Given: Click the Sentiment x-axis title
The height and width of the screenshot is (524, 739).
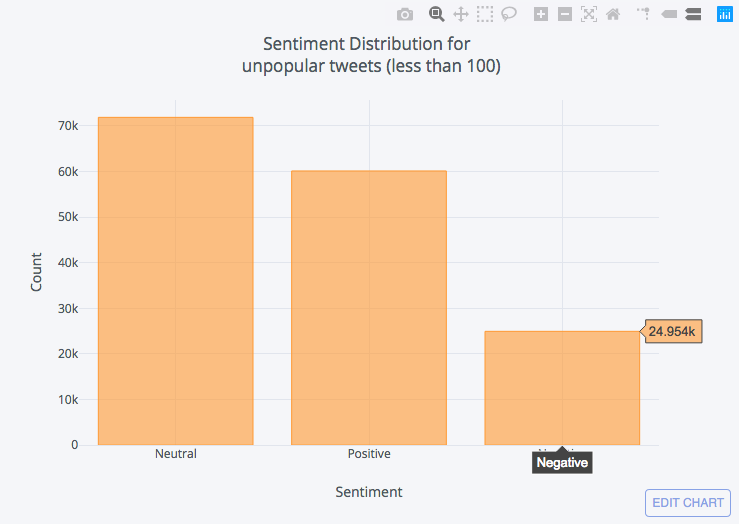Looking at the screenshot, I should (x=369, y=492).
